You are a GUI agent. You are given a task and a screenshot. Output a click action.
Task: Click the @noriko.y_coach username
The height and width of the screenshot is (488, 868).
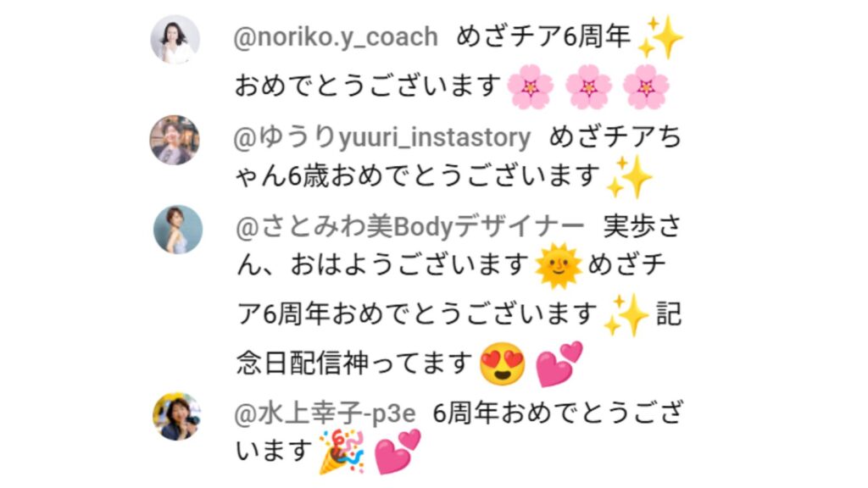click(336, 37)
